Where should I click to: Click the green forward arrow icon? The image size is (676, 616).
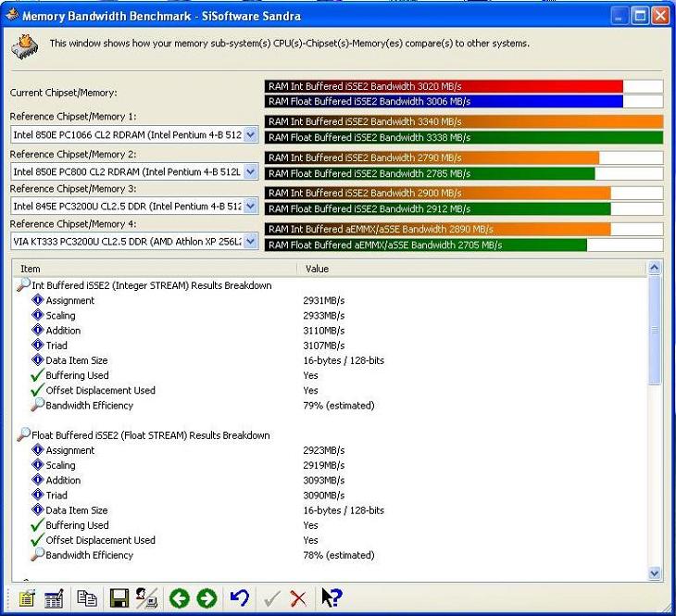coord(207,598)
